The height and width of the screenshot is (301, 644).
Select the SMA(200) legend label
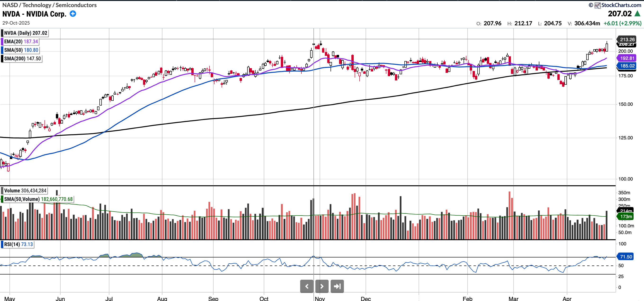(x=22, y=59)
